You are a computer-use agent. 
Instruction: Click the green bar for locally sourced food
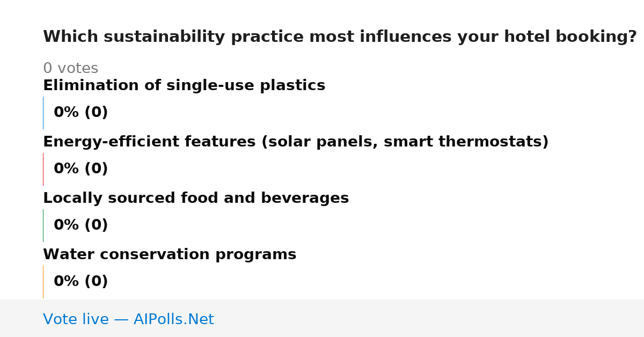(x=43, y=225)
